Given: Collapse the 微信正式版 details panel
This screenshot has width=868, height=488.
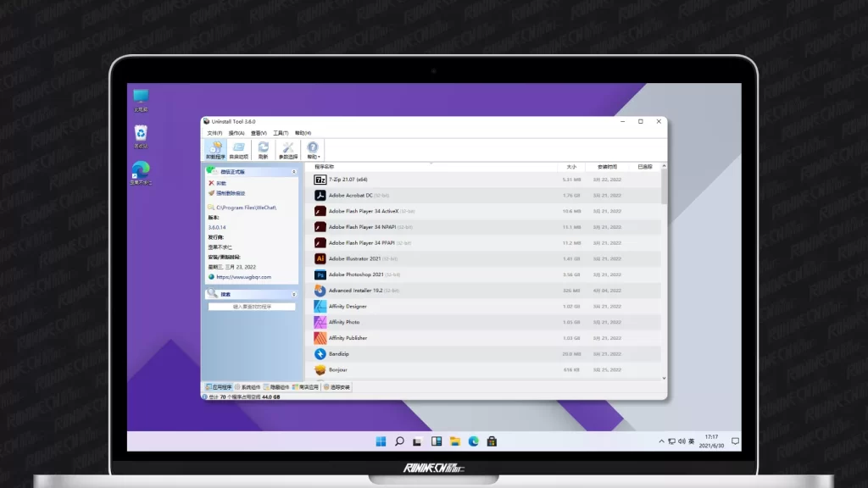Looking at the screenshot, I should click(294, 172).
